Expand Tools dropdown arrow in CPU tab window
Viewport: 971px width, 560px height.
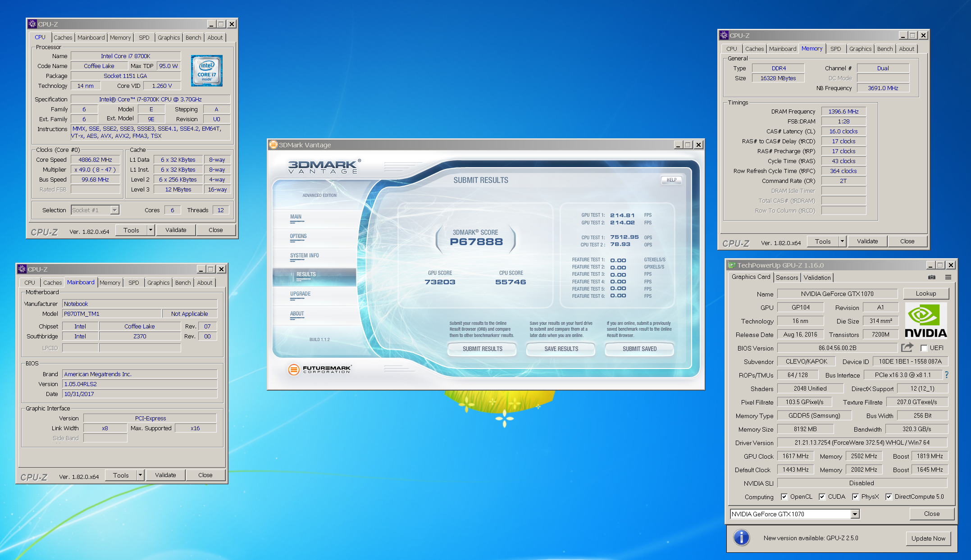coord(151,230)
